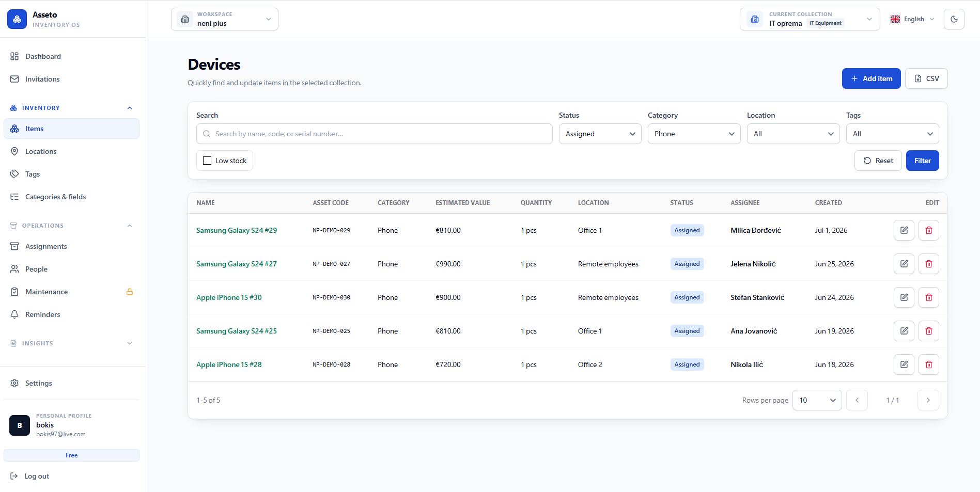980x492 pixels.
Task: Open the Category dropdown showing Phone
Action: 694,134
